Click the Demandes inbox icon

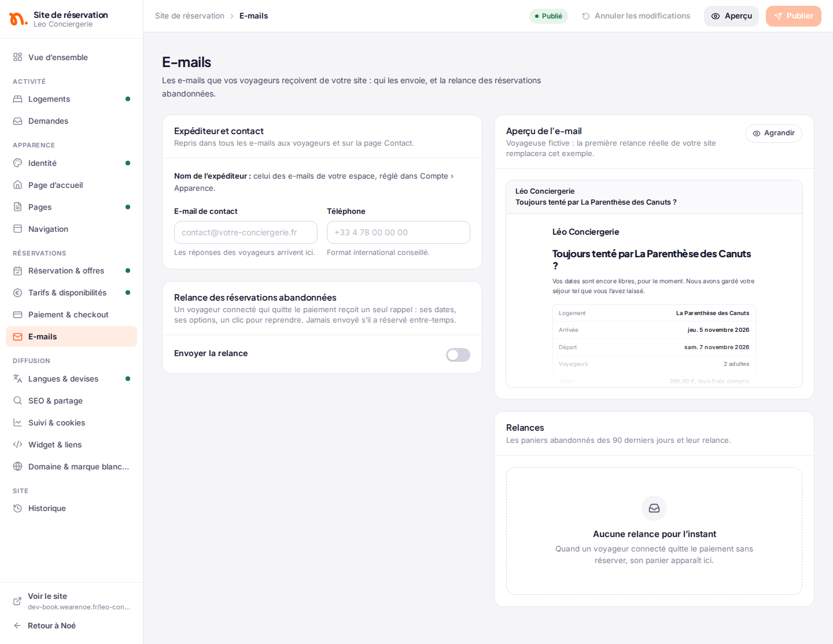(x=17, y=121)
